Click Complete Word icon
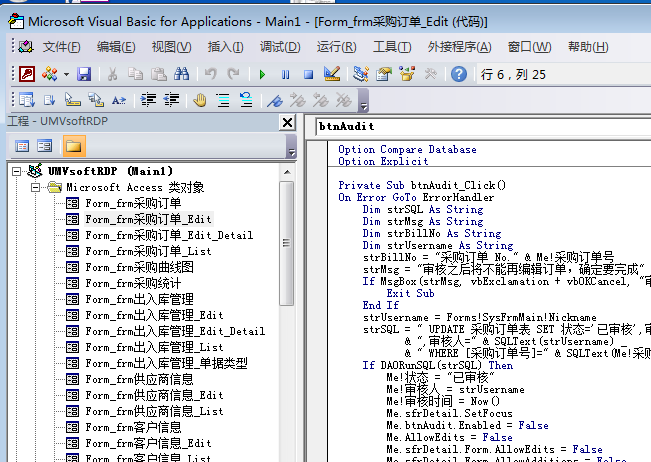The image size is (651, 462). [x=119, y=100]
